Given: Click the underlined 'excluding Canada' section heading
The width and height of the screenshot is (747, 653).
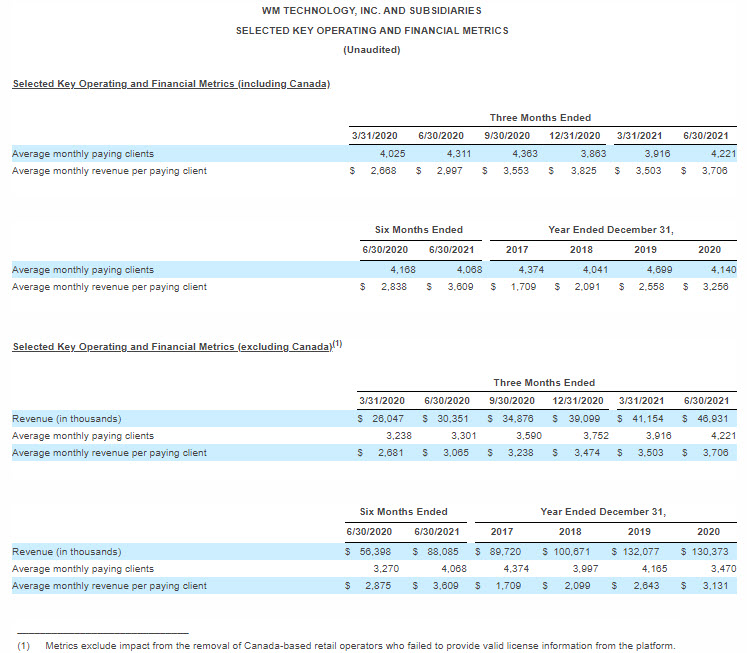Looking at the screenshot, I should (x=170, y=347).
